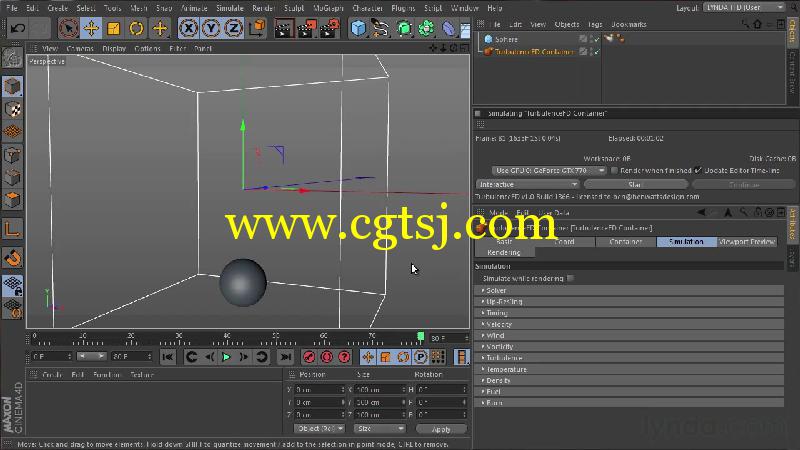Click the Make Editable icon in left sidebar

click(12, 58)
